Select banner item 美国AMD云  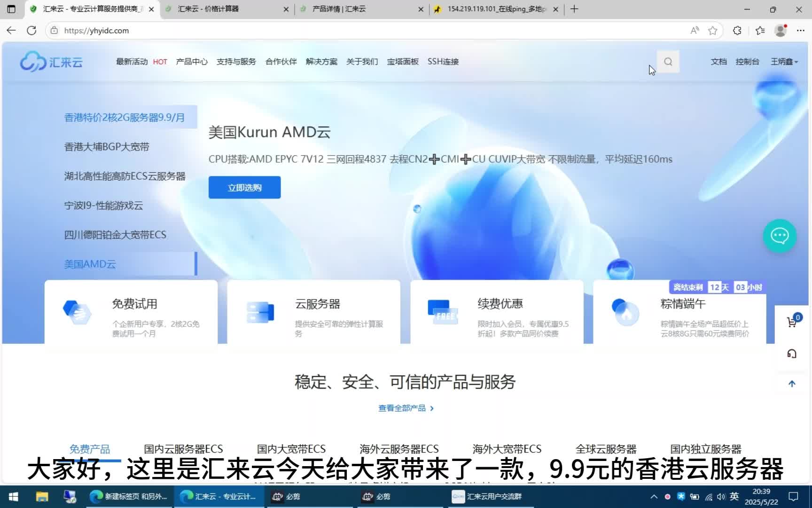[90, 264]
